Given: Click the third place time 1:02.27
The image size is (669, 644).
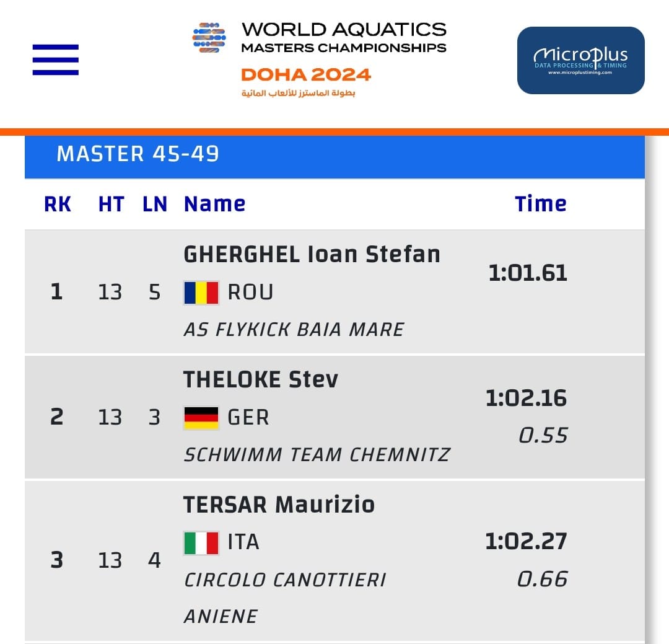Looking at the screenshot, I should pyautogui.click(x=526, y=541).
